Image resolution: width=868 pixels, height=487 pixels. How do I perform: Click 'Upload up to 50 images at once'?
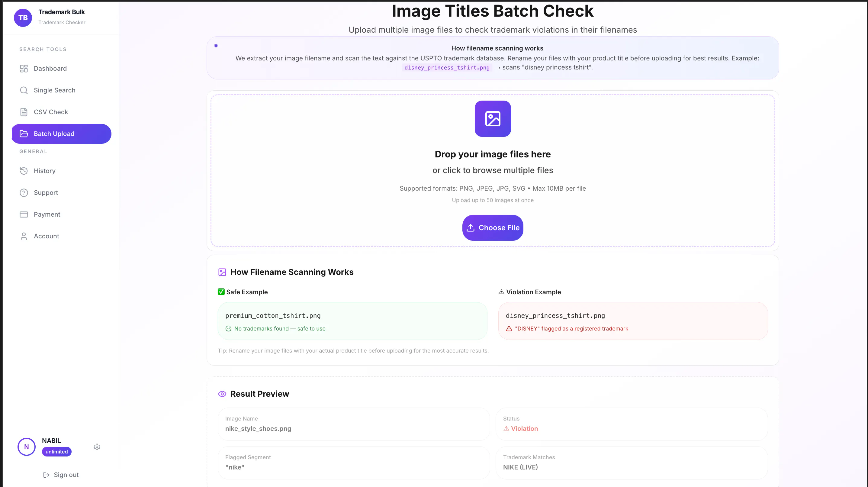pos(493,200)
